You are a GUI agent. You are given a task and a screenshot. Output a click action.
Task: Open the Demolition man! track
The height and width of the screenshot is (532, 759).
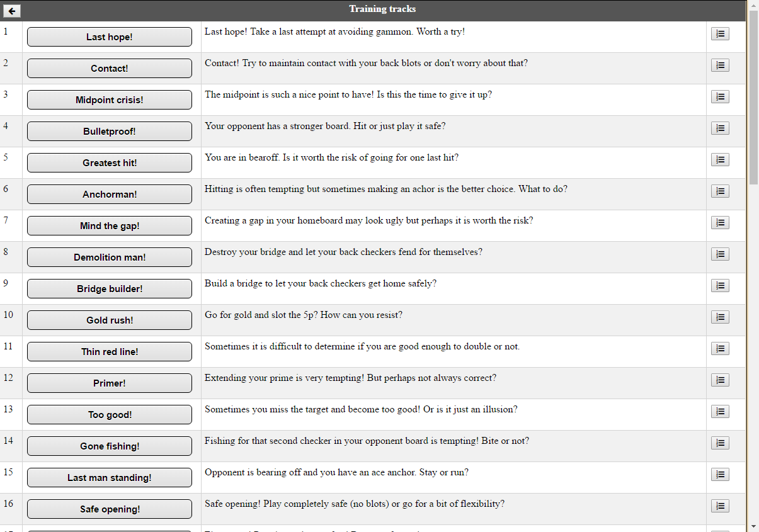coord(110,258)
